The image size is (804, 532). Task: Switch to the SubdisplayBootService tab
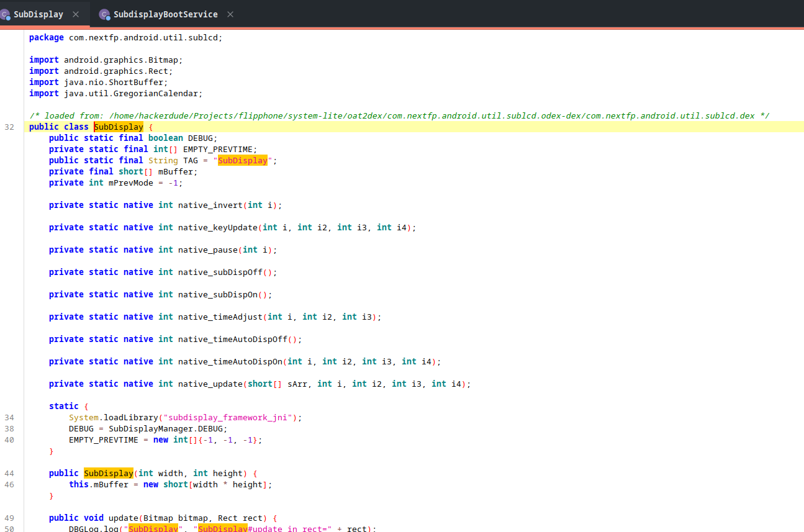point(165,14)
